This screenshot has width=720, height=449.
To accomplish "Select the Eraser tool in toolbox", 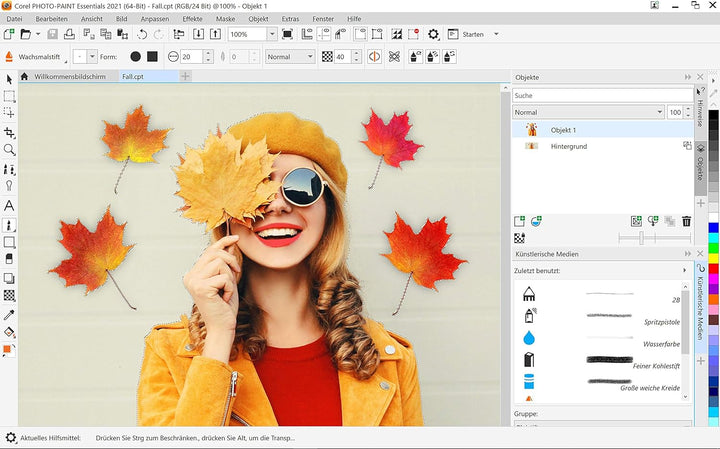I will (9, 258).
